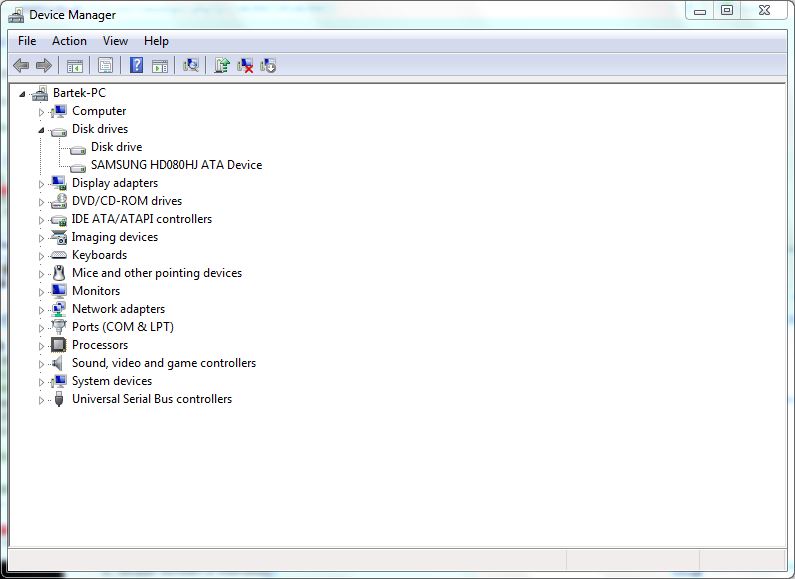Screen dimensions: 795x579
Task: Select the Keyboards icon
Action: point(59,255)
